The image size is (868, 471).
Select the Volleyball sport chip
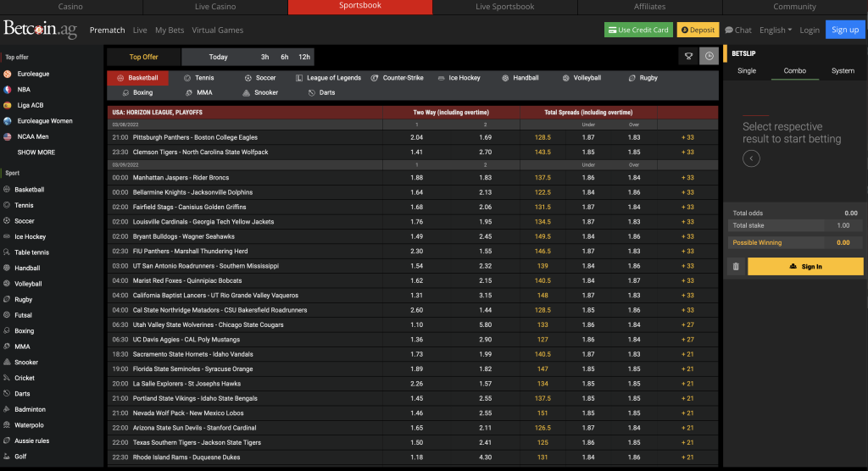581,78
